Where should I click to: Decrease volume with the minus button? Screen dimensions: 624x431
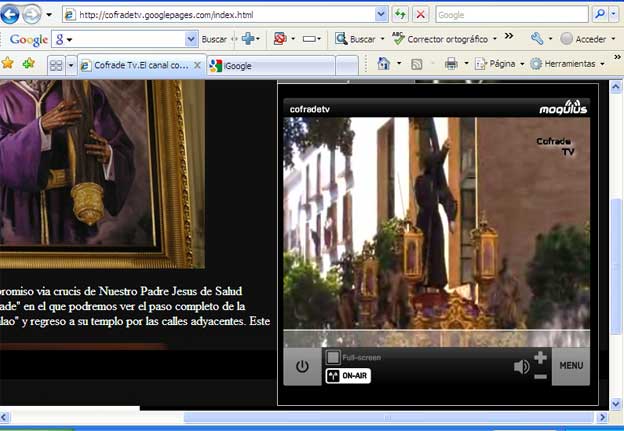[x=541, y=376]
